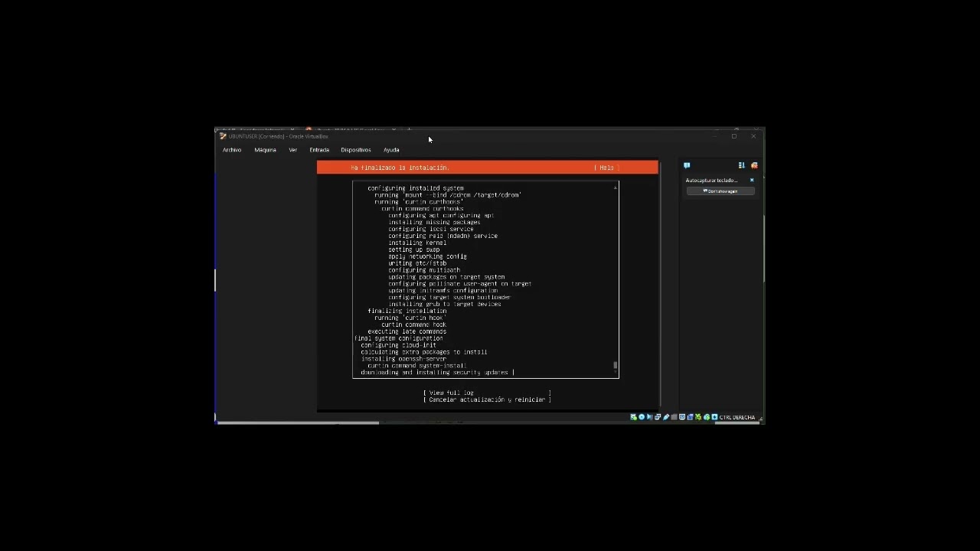Click log line 'setting up swap'
Image resolution: width=980 pixels, height=551 pixels.
tap(414, 249)
